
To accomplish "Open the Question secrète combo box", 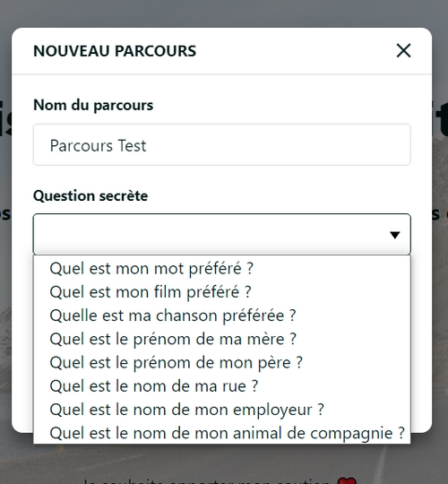I will [222, 234].
